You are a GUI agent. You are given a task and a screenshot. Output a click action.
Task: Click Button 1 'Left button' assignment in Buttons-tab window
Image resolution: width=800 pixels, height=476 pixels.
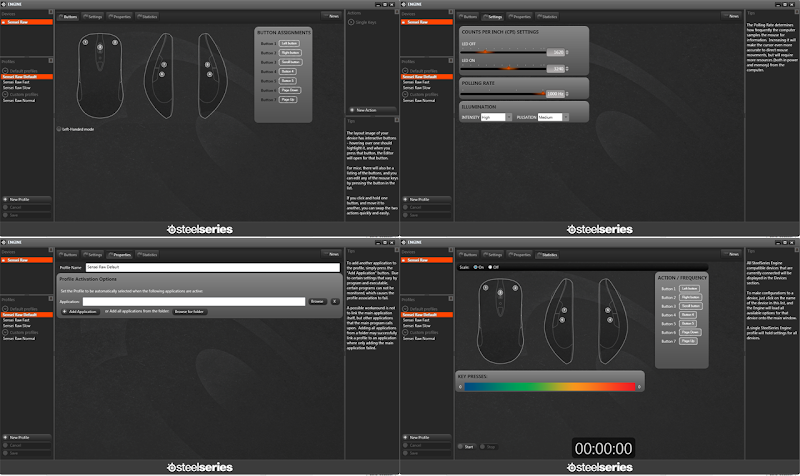click(x=289, y=43)
